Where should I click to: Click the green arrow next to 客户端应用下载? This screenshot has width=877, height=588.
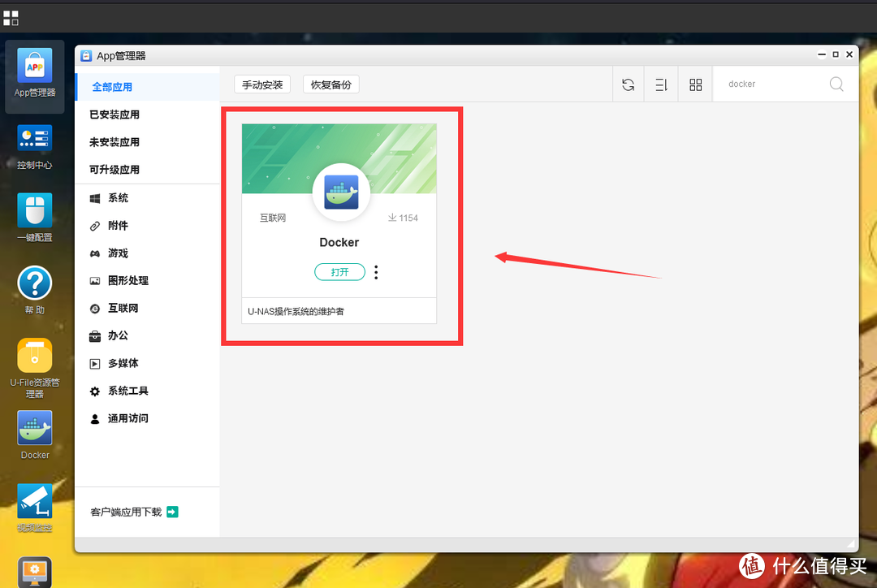172,512
